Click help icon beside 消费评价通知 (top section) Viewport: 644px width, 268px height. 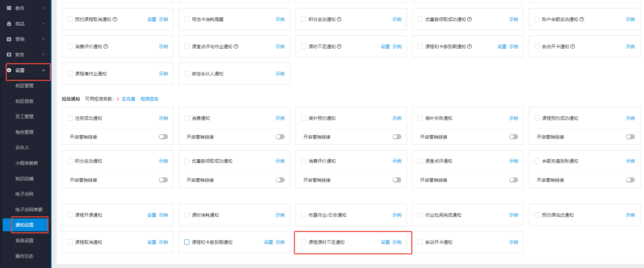tap(106, 47)
